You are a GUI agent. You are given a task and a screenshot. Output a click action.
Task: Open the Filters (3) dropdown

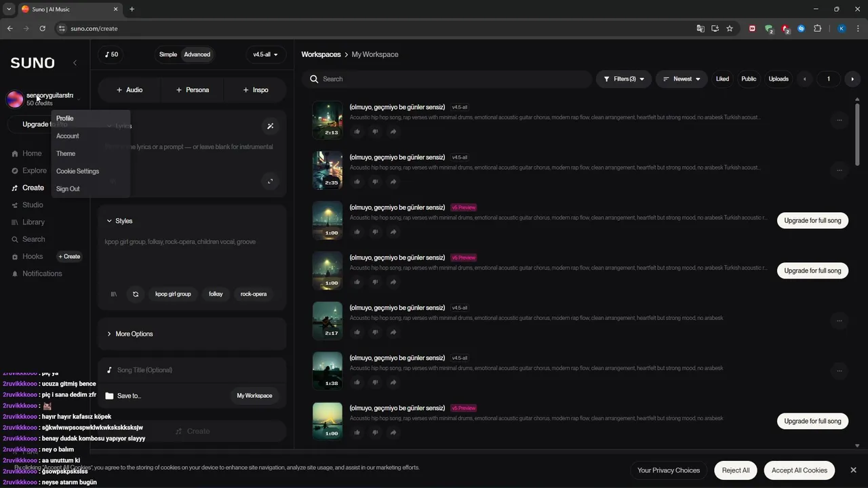point(624,79)
